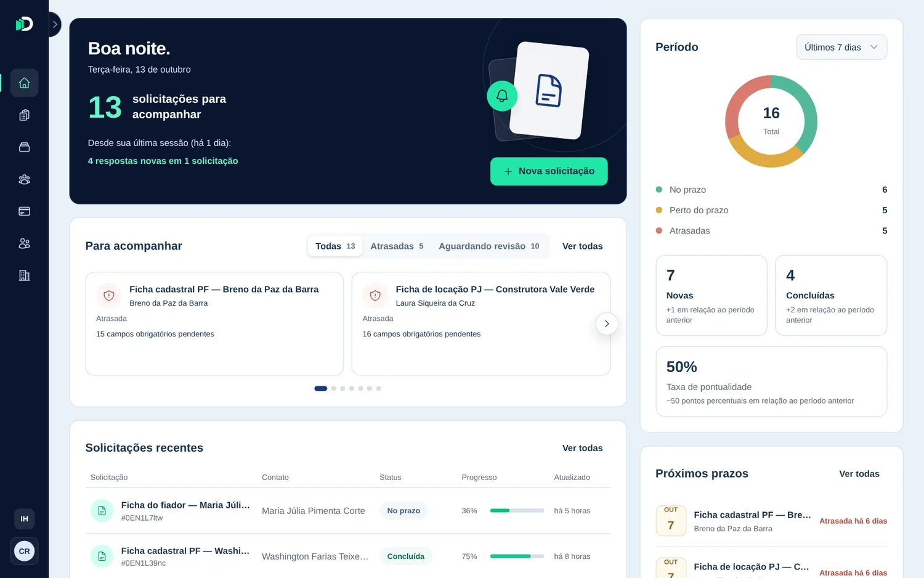Open the Ficha de locação PJ Construtora card
The height and width of the screenshot is (578, 924).
[x=481, y=324]
